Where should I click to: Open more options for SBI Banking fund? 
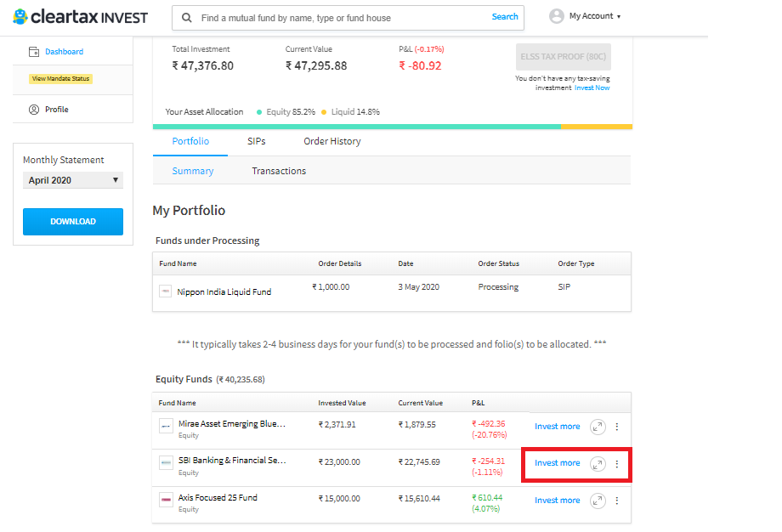point(617,464)
